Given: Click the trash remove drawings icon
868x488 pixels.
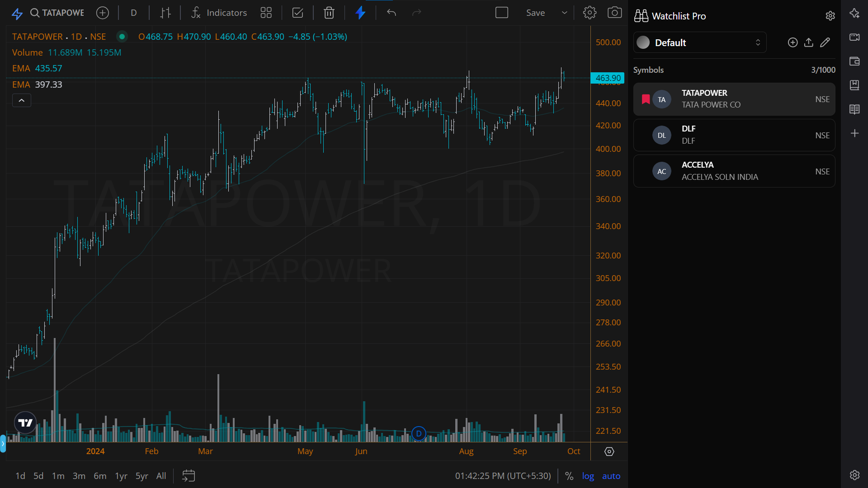Looking at the screenshot, I should [329, 13].
